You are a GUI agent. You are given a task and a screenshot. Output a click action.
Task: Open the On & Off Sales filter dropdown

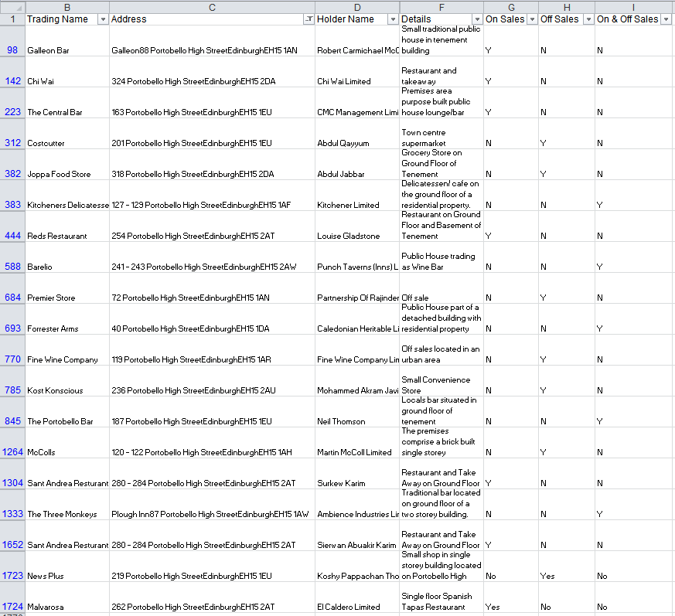coord(666,19)
